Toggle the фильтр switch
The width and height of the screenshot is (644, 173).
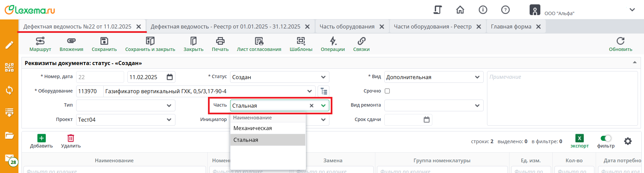pyautogui.click(x=606, y=138)
